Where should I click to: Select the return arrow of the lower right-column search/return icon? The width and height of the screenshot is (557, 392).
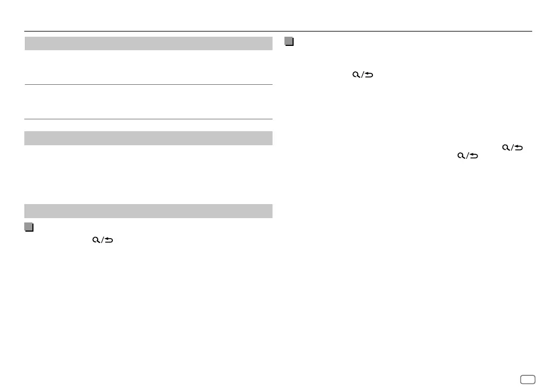(474, 156)
